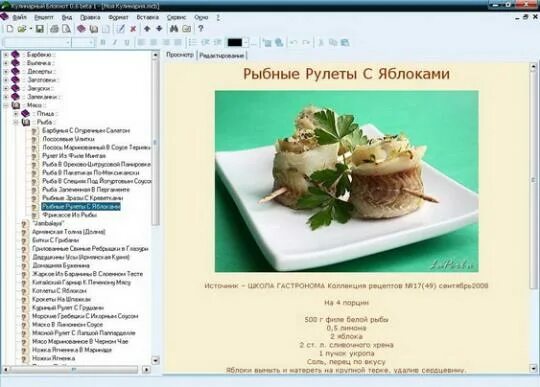Expand the Выпечка category
The width and height of the screenshot is (540, 387).
(x=6, y=63)
